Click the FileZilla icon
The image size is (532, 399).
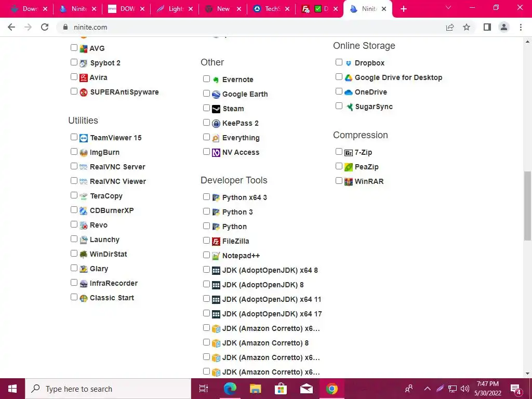click(x=216, y=242)
